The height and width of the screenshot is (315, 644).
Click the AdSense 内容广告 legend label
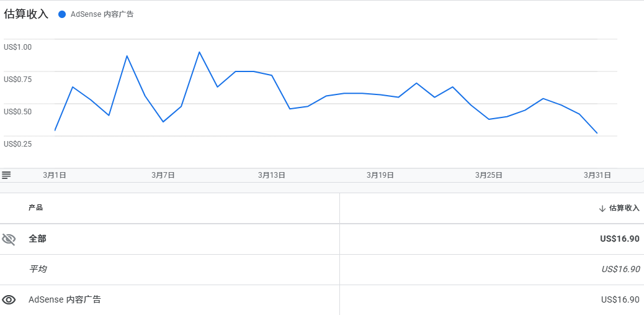click(102, 14)
